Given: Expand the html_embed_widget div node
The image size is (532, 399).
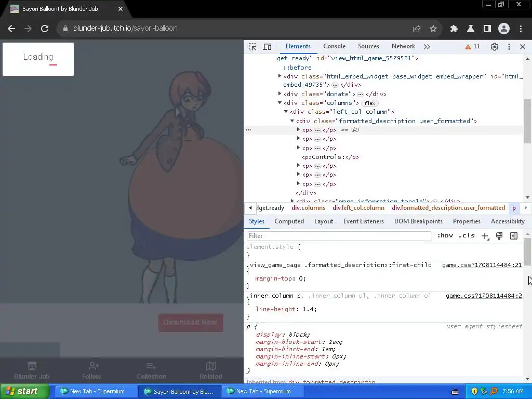Looking at the screenshot, I should [x=280, y=76].
